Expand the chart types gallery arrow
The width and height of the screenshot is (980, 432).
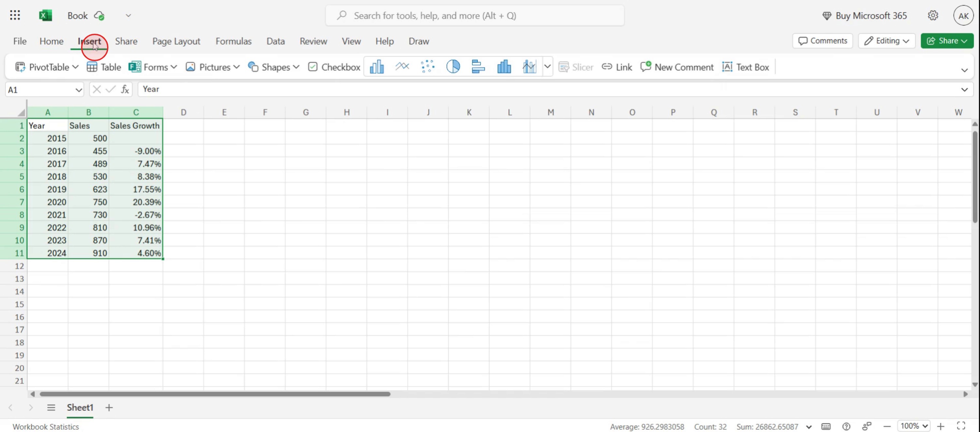pyautogui.click(x=547, y=67)
